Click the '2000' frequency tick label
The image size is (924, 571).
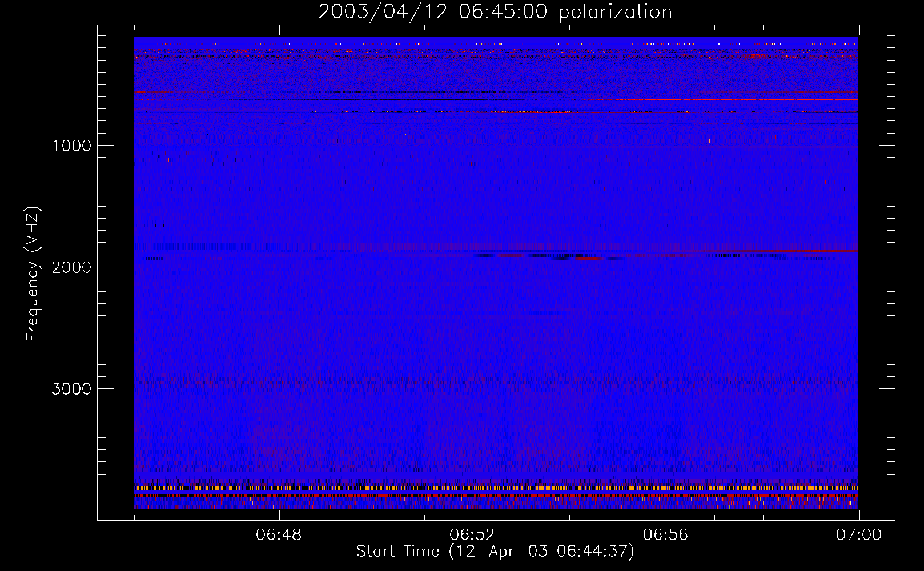coord(71,267)
